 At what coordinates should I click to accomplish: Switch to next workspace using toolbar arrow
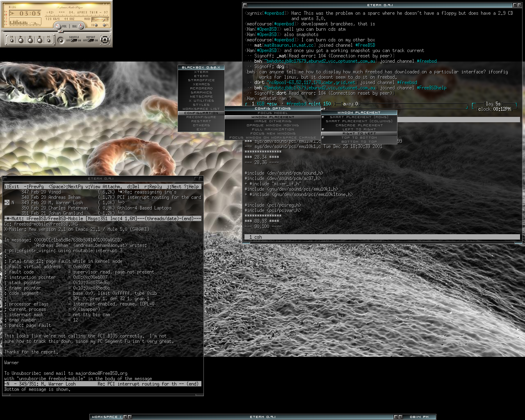pyautogui.click(x=130, y=417)
